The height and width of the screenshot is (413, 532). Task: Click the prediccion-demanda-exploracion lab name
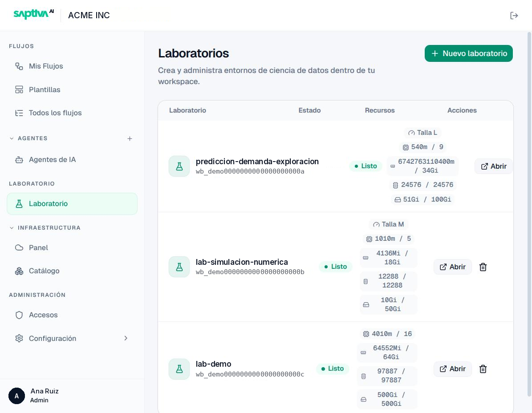point(257,162)
